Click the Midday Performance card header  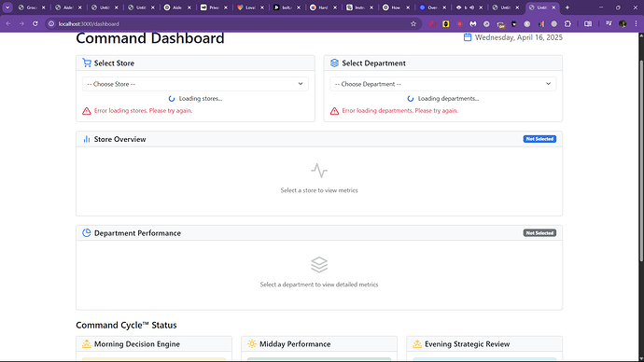click(x=319, y=344)
